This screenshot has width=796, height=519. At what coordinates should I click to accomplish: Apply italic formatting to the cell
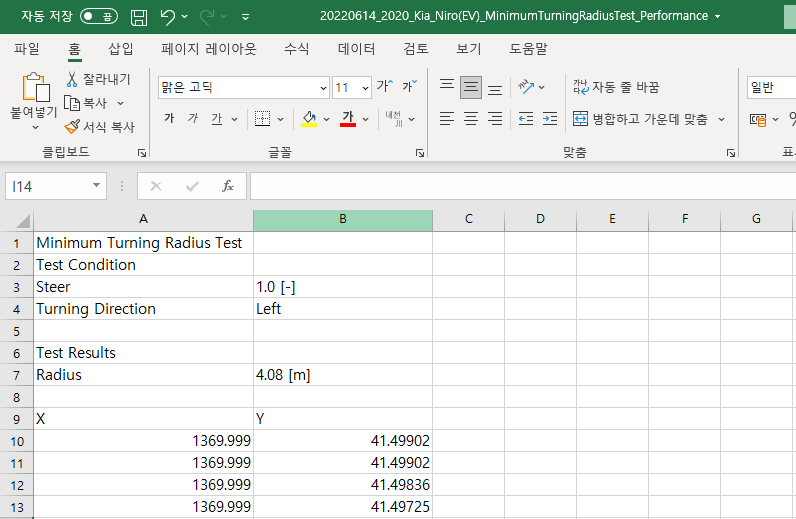pyautogui.click(x=192, y=119)
